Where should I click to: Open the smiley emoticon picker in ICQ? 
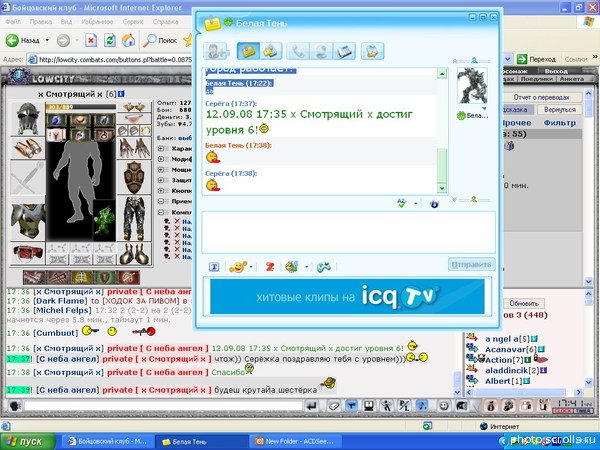tap(238, 267)
